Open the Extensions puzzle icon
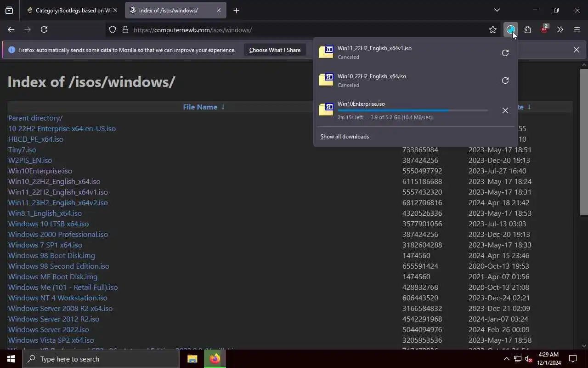 [x=527, y=29]
